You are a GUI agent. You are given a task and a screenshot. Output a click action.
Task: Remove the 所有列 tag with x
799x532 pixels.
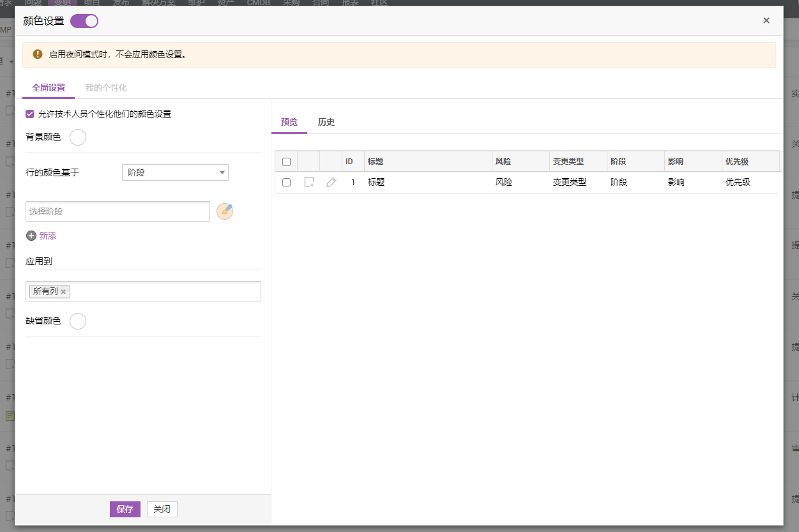[x=63, y=292]
